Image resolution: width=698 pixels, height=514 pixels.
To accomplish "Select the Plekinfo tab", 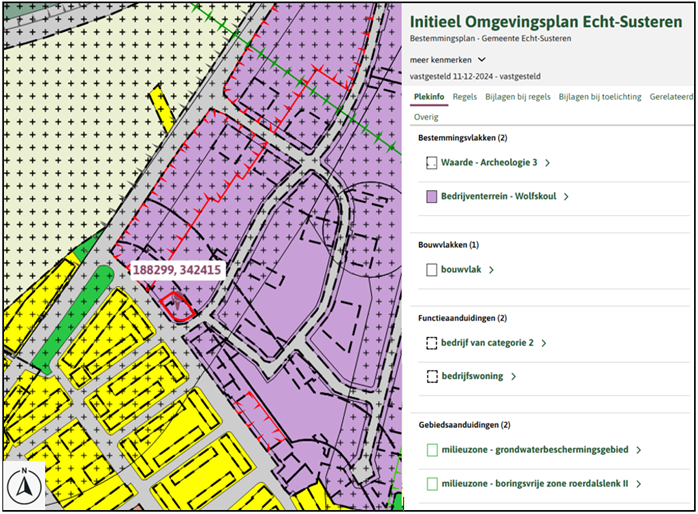I will pos(429,97).
